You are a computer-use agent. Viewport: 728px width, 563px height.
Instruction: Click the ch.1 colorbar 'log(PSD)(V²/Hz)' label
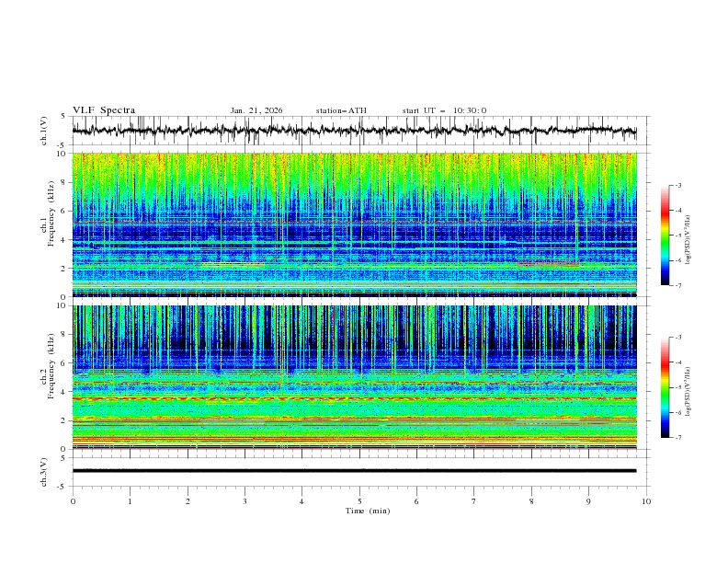click(x=688, y=240)
